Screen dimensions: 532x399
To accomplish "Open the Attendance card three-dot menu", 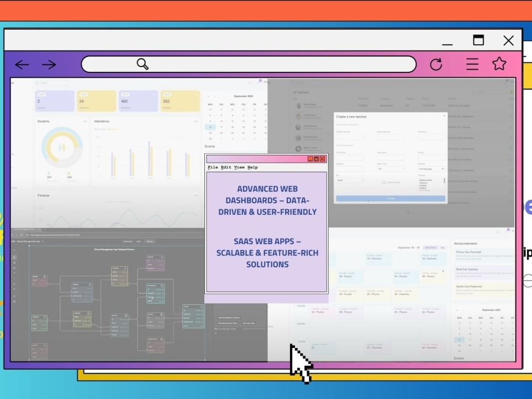I will (196, 121).
